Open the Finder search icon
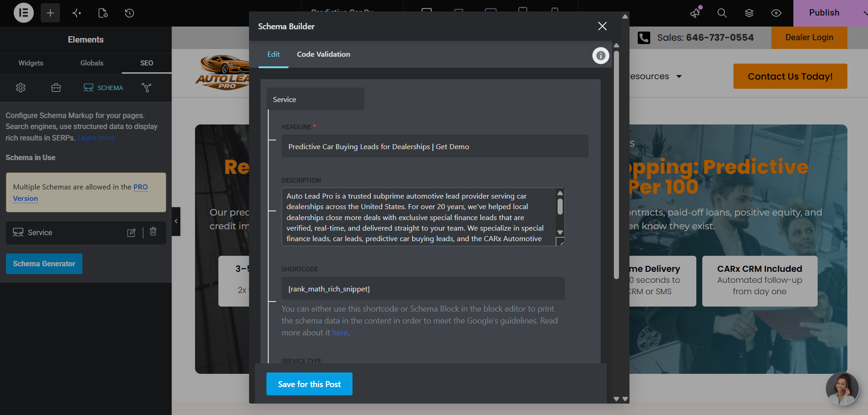Image resolution: width=868 pixels, height=415 pixels. point(722,13)
